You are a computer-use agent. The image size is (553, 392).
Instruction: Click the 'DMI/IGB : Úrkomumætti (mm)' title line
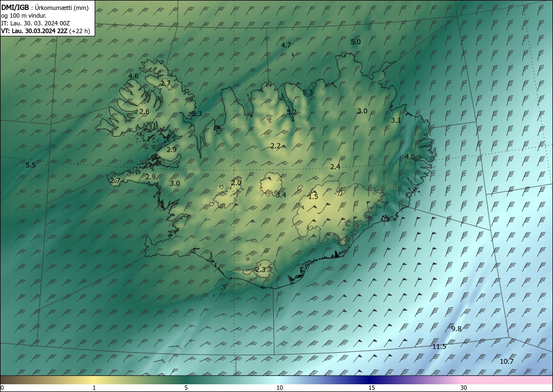45,7
